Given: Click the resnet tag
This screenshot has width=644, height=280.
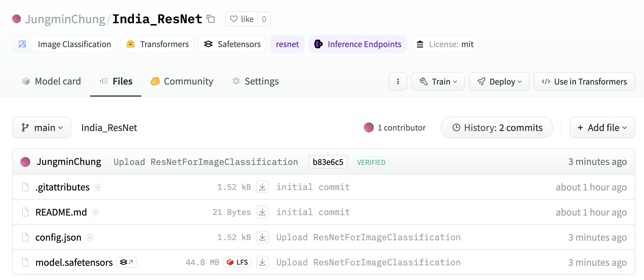Looking at the screenshot, I should tap(287, 44).
